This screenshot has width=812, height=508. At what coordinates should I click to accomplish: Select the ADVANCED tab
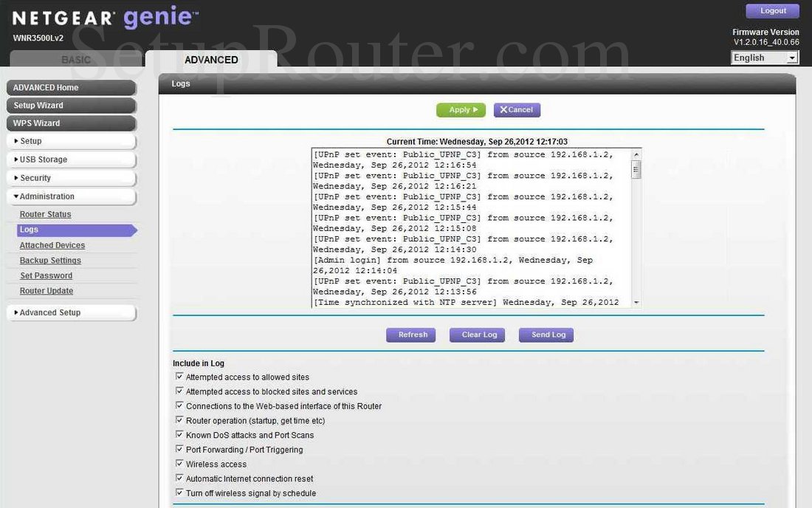coord(211,59)
